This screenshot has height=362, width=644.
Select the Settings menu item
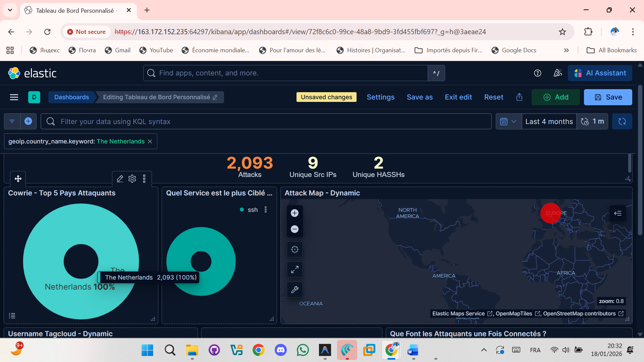(380, 97)
